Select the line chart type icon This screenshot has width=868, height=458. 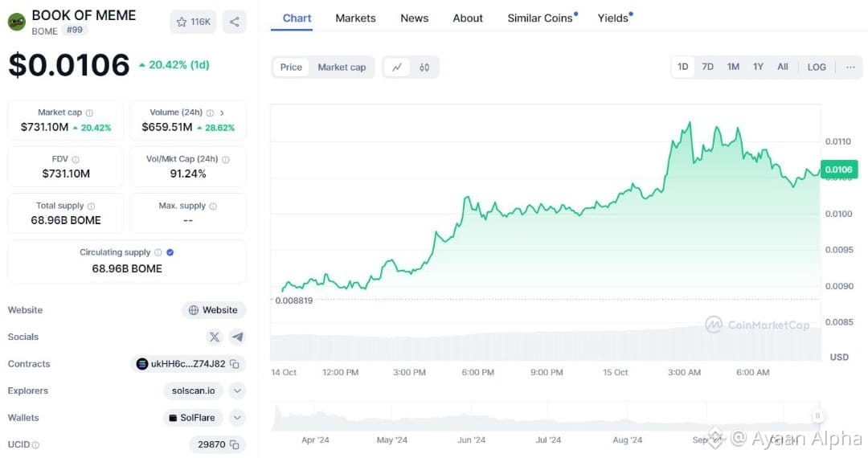(397, 67)
